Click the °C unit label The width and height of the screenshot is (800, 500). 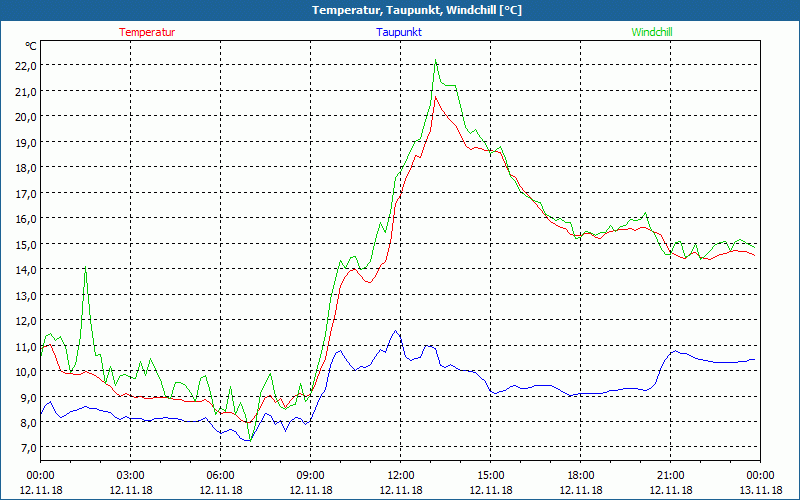[x=31, y=46]
